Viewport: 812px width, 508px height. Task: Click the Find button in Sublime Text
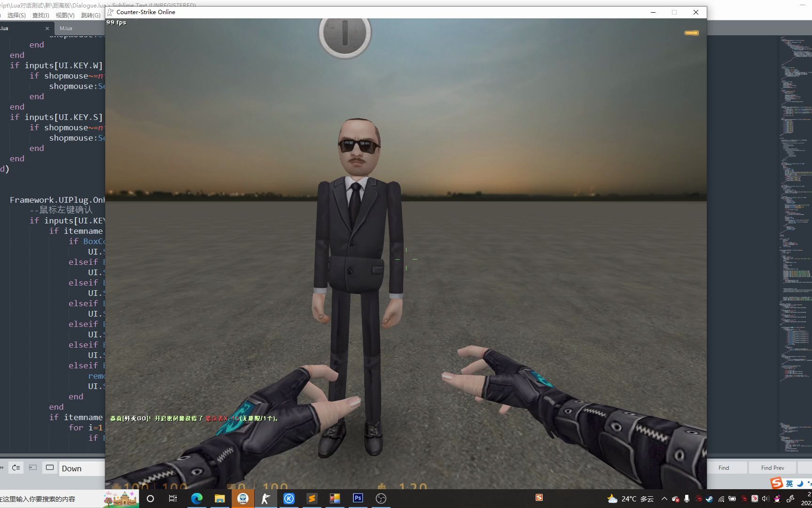click(724, 468)
